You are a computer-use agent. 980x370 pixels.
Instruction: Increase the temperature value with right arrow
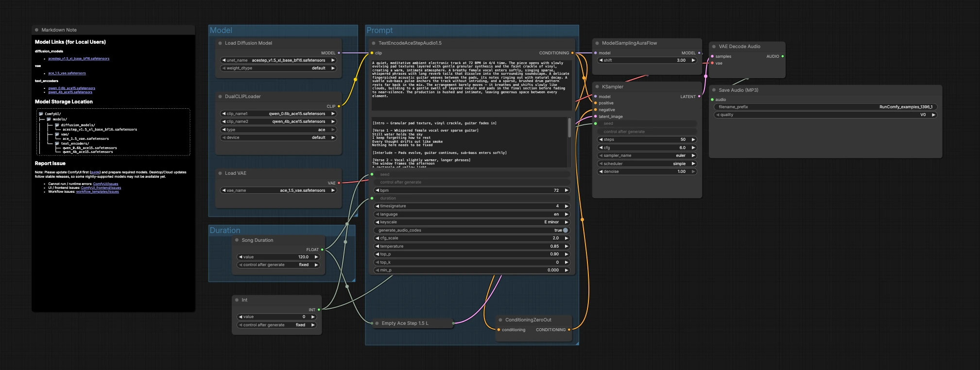(x=566, y=246)
